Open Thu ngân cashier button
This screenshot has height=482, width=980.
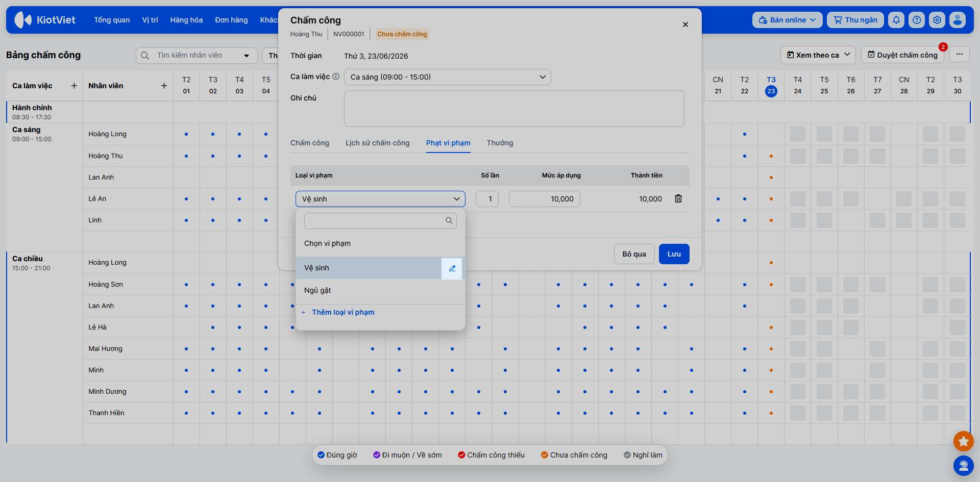(855, 20)
